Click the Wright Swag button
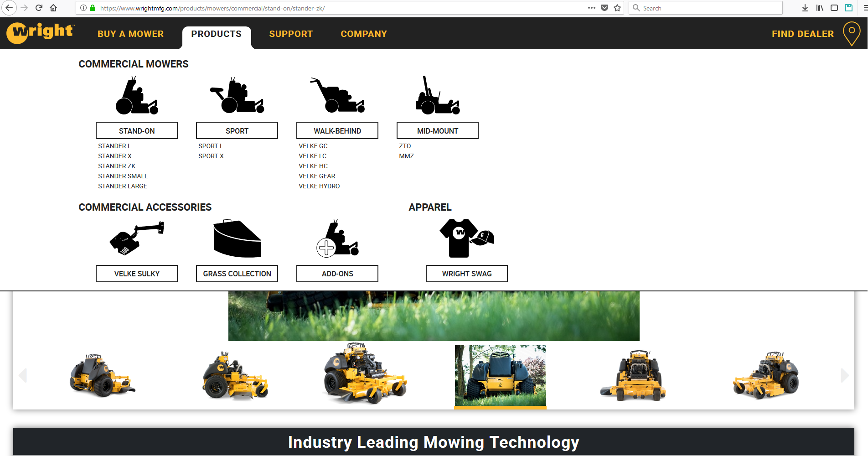 point(467,274)
